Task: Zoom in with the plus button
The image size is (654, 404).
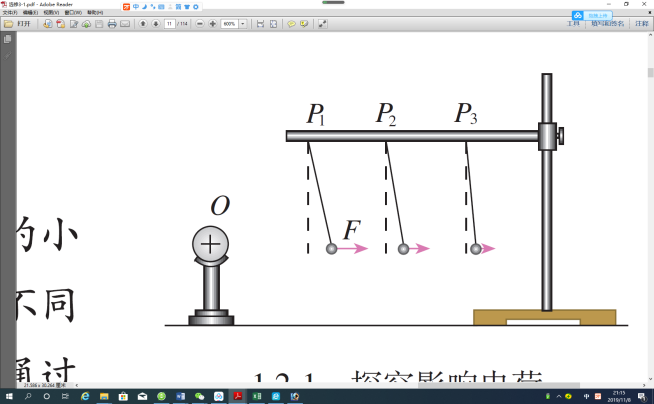Action: tap(212, 24)
